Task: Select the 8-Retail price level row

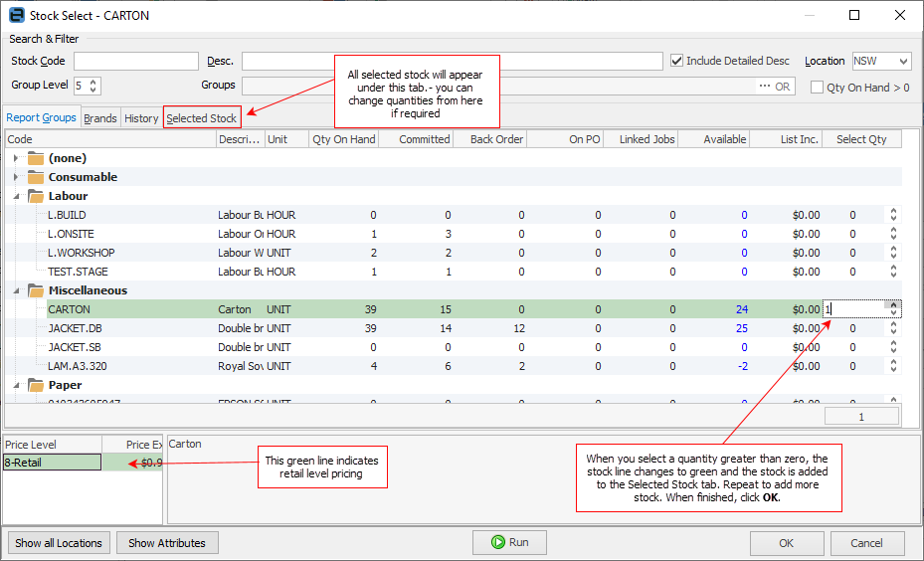Action: click(x=52, y=462)
